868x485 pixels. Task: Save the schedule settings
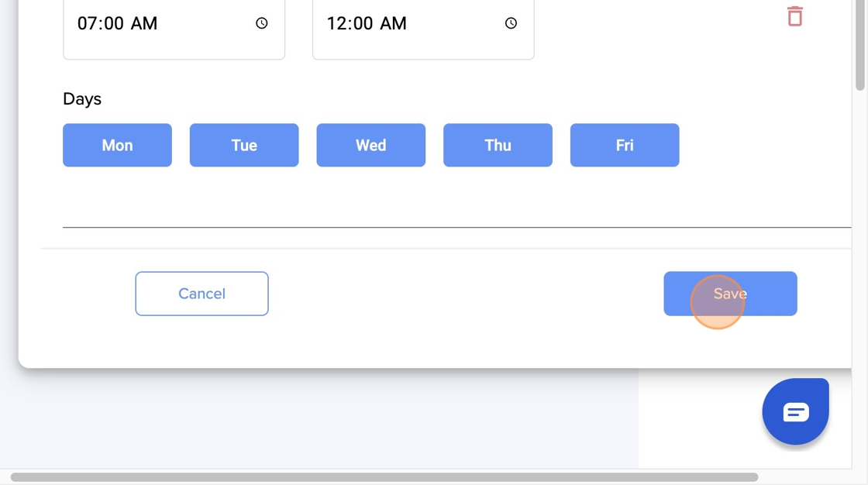(730, 294)
